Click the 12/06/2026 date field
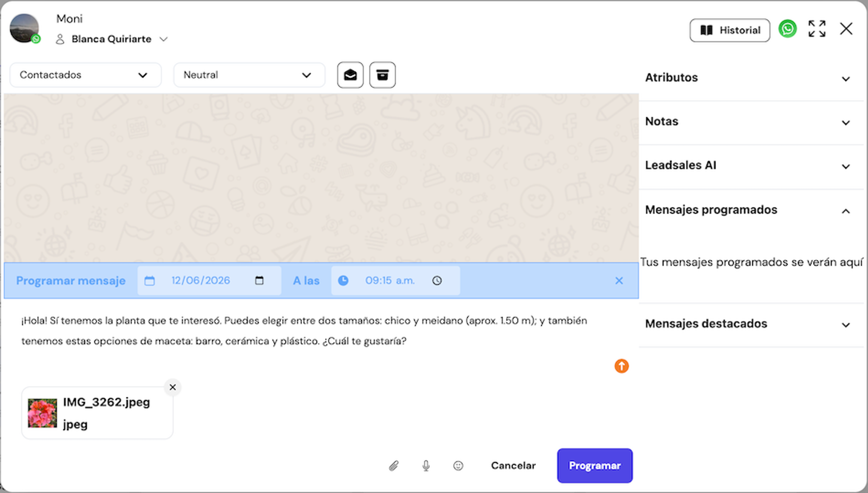868x493 pixels. pos(209,281)
